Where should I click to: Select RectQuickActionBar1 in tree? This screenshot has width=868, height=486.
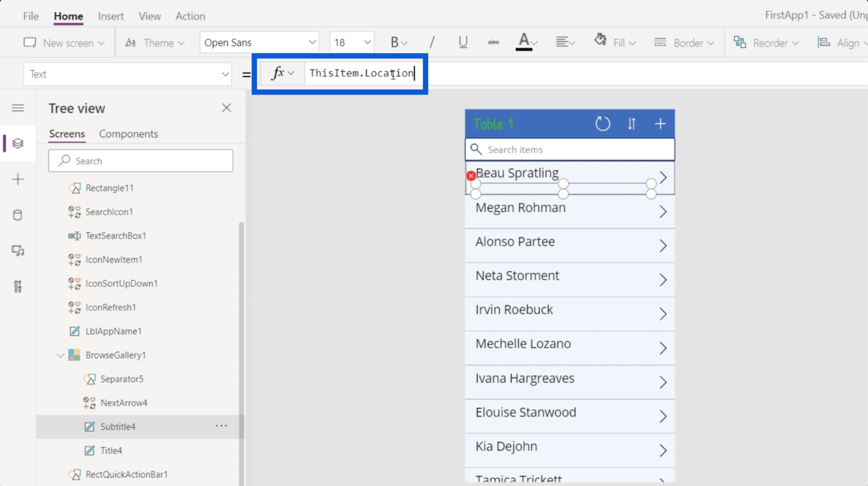(127, 474)
